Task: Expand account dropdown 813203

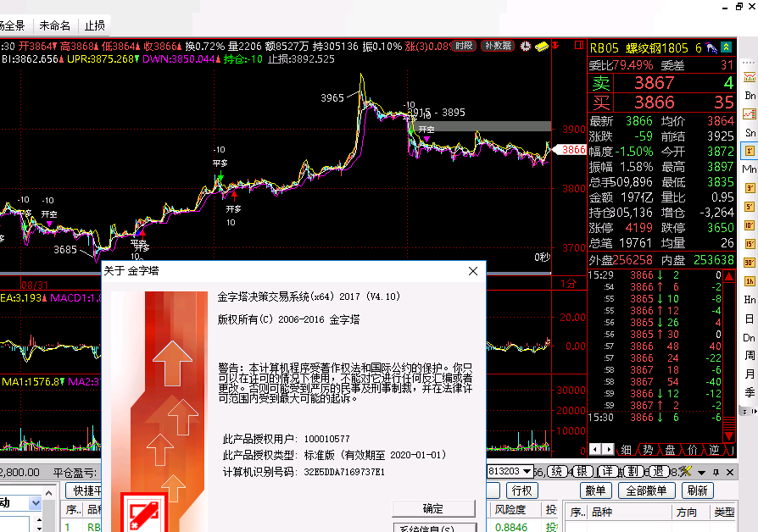Action: tap(527, 471)
